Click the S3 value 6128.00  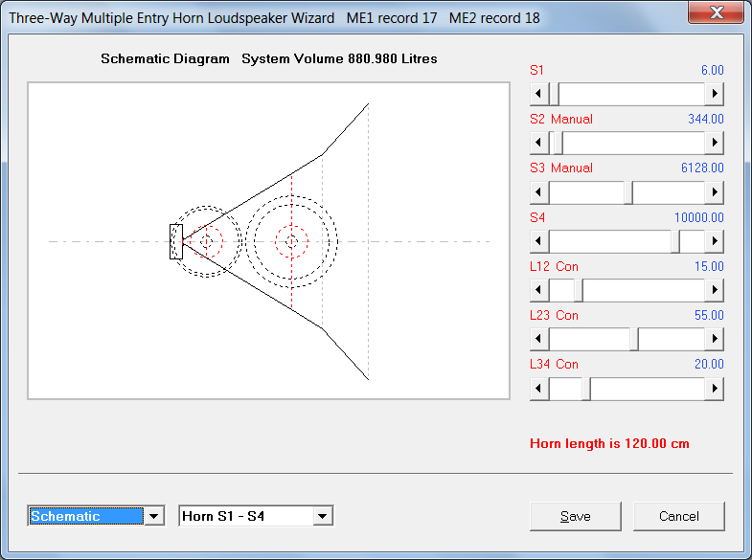click(x=702, y=168)
